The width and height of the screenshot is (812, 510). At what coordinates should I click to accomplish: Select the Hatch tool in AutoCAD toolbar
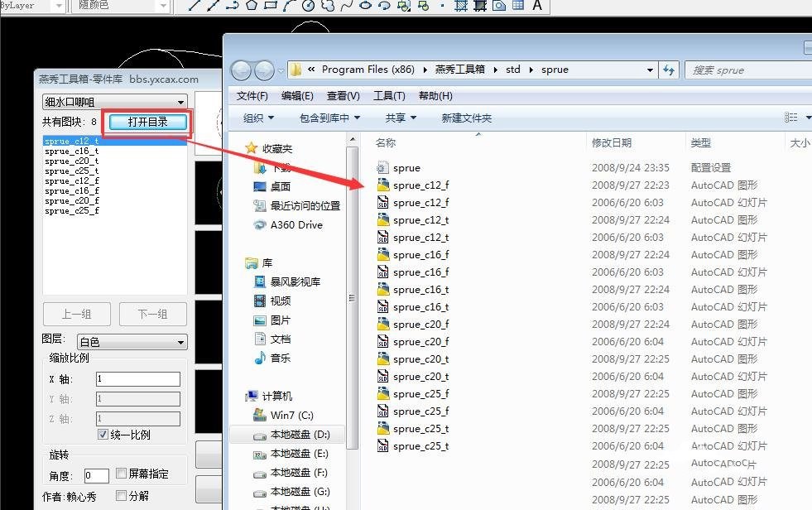[x=461, y=6]
